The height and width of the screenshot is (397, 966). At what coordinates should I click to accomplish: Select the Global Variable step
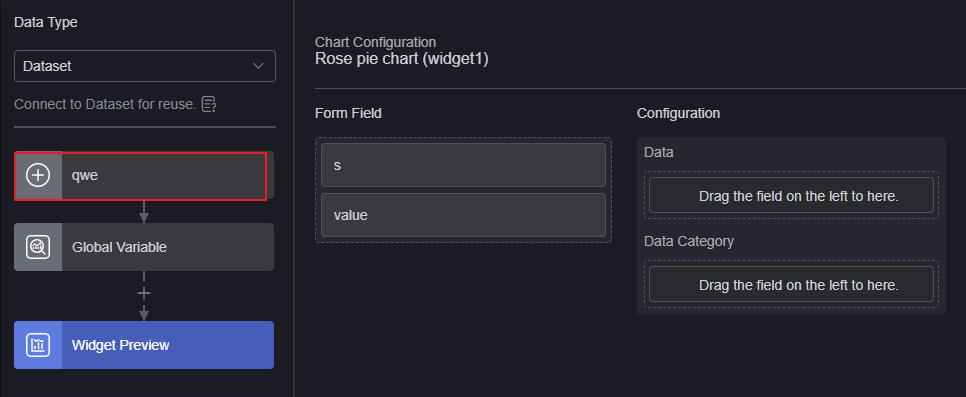(x=144, y=247)
